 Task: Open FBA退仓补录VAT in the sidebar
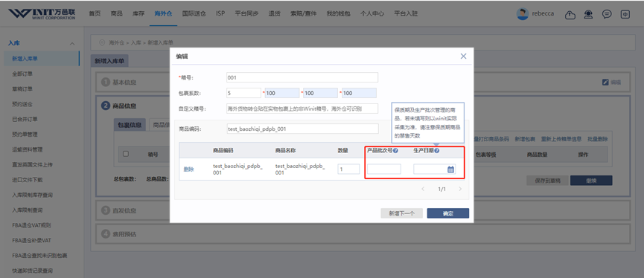tap(31, 240)
